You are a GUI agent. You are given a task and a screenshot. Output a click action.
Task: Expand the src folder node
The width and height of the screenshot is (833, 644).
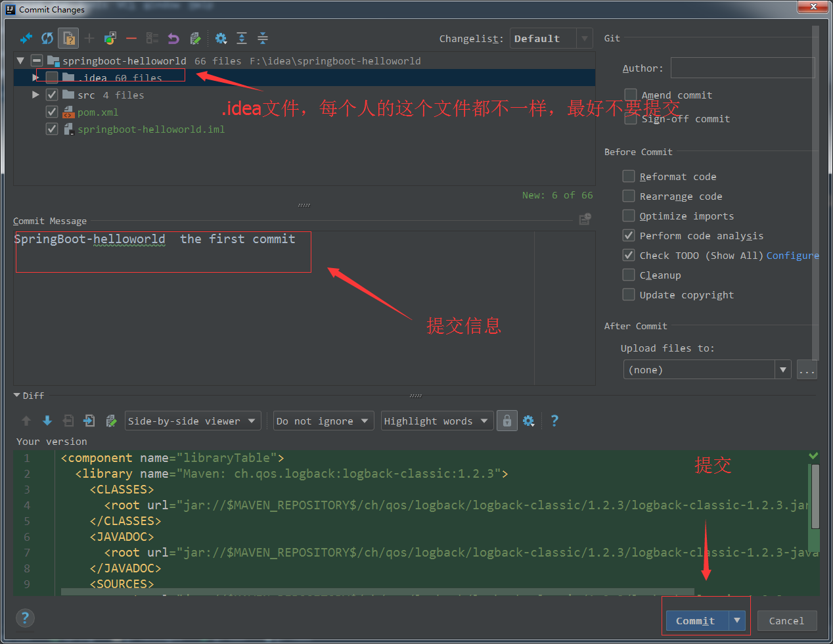pyautogui.click(x=35, y=95)
